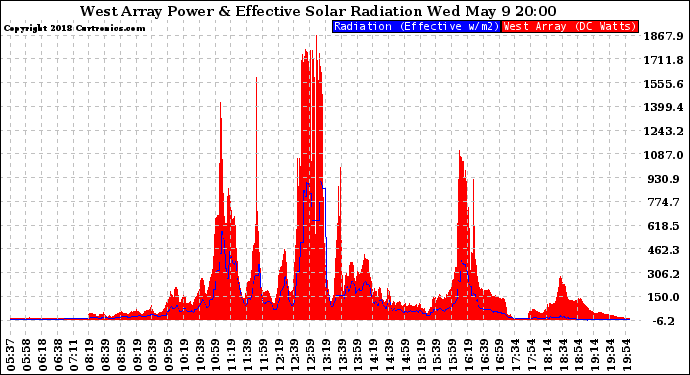Click x-axis time label 09:19
The width and height of the screenshot is (690, 375).
click(x=137, y=355)
